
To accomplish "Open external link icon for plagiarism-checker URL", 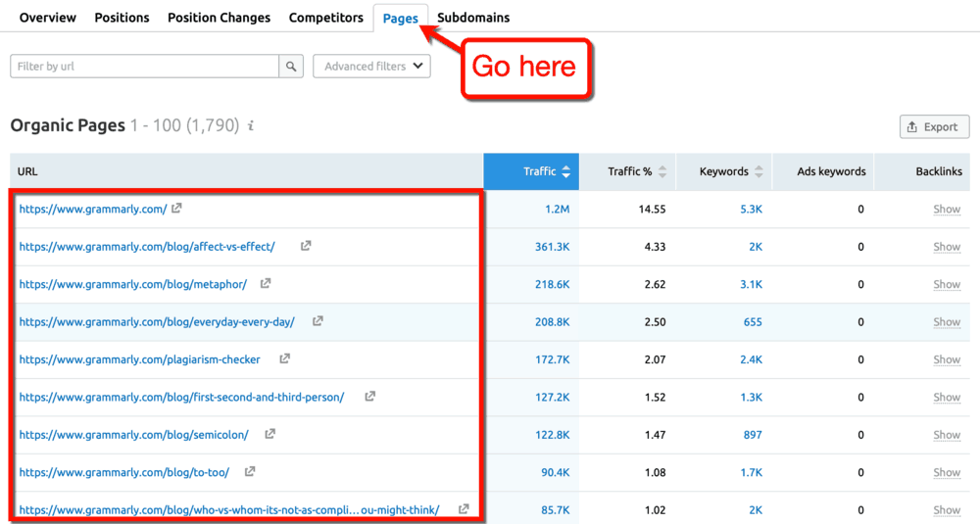I will (x=284, y=357).
